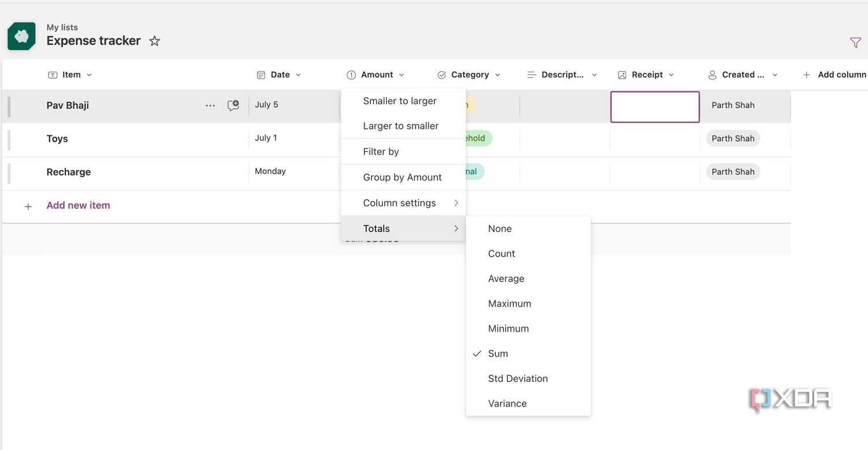868x450 pixels.
Task: Expand the Category column dropdown chevron
Action: point(497,75)
